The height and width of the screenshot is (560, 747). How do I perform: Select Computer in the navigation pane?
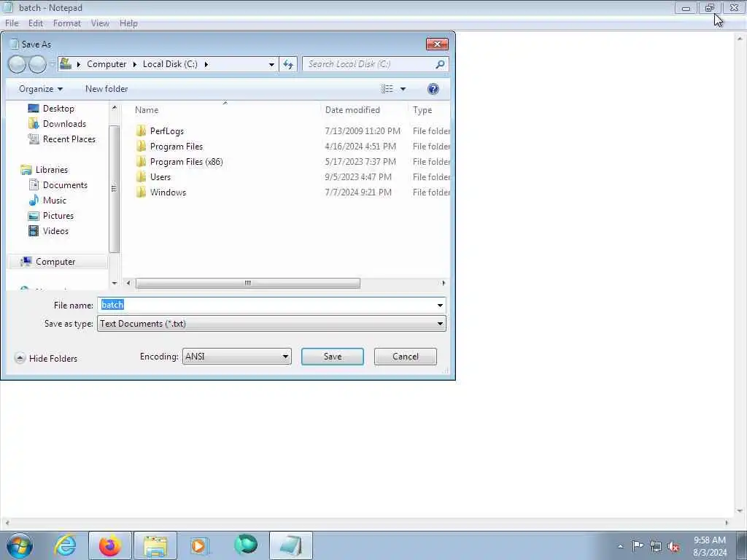point(55,262)
